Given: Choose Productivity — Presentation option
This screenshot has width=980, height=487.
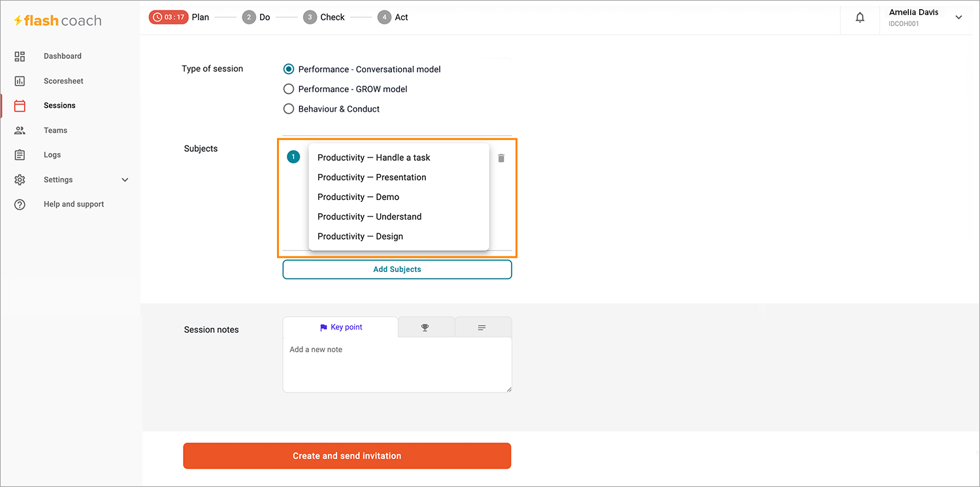Looking at the screenshot, I should [399, 177].
